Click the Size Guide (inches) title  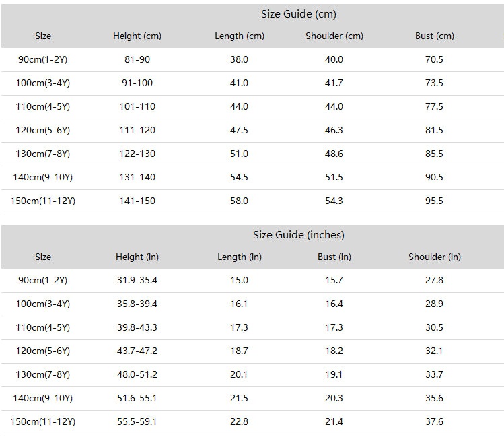pyautogui.click(x=298, y=235)
